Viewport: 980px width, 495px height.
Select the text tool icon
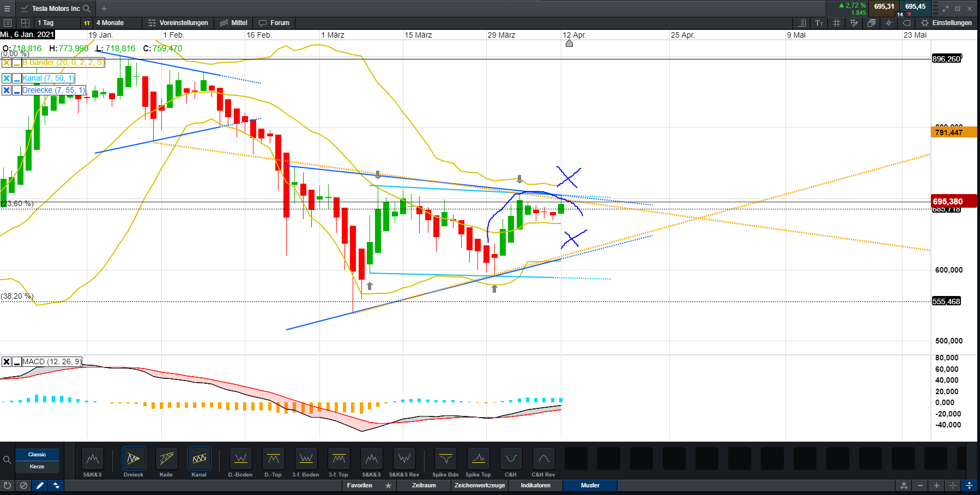(x=819, y=23)
